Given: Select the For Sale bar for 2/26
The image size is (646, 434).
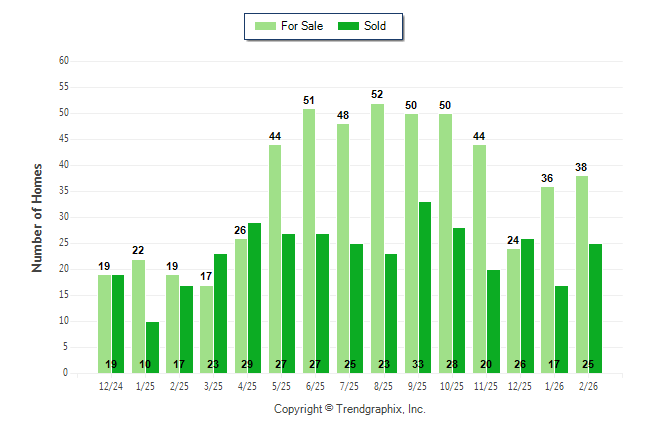Looking at the screenshot, I should pos(582,274).
